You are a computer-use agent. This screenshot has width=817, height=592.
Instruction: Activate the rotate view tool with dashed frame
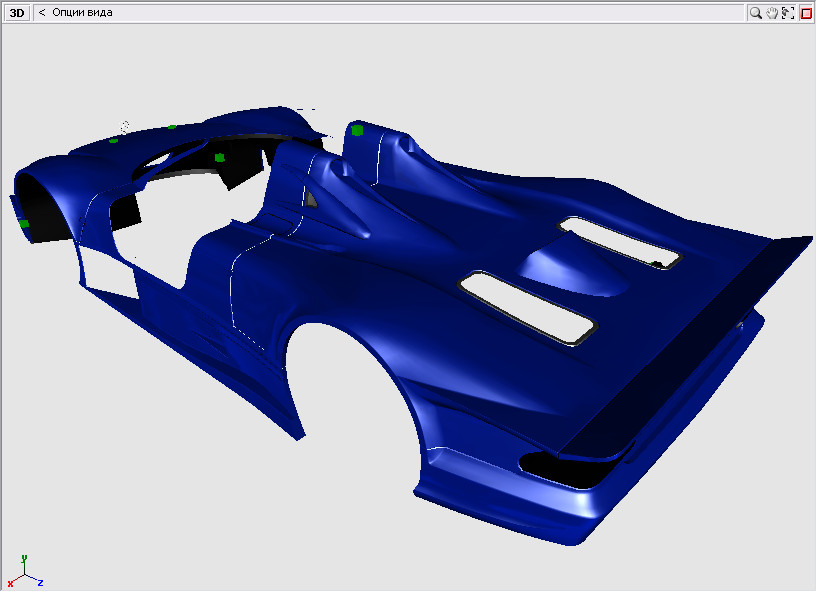pyautogui.click(x=788, y=13)
